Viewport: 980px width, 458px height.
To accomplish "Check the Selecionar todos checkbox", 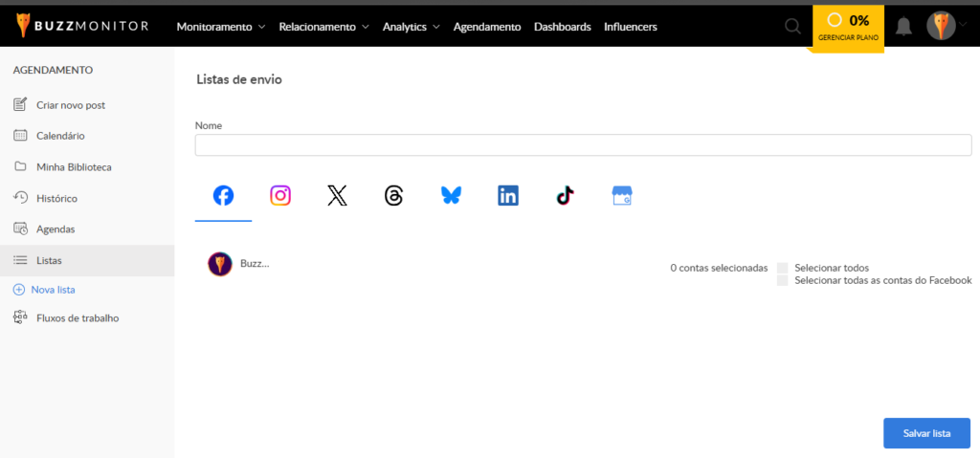I will 783,268.
